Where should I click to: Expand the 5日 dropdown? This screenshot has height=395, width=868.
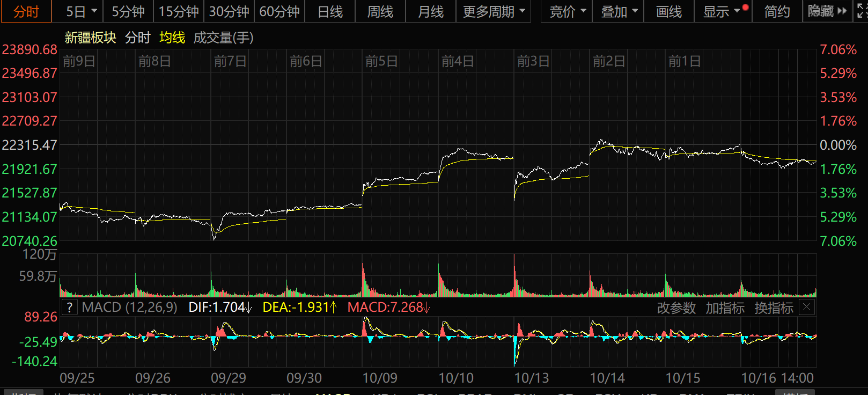[x=82, y=11]
